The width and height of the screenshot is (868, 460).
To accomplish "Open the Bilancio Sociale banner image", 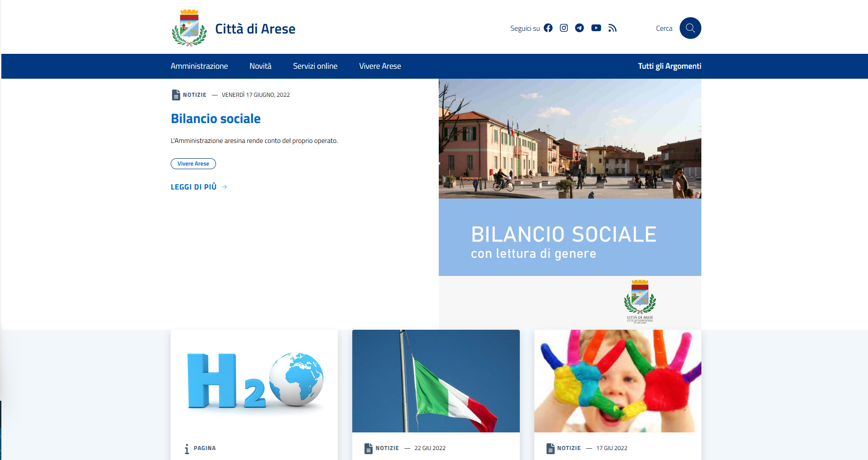I will pos(570,204).
